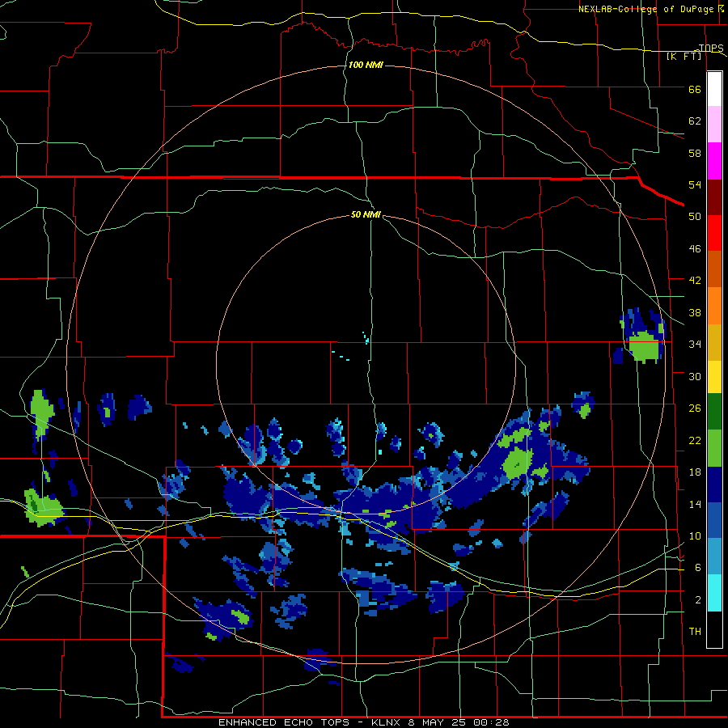Click the legend value '18'
Viewport: 728px width, 728px height.
[695, 472]
